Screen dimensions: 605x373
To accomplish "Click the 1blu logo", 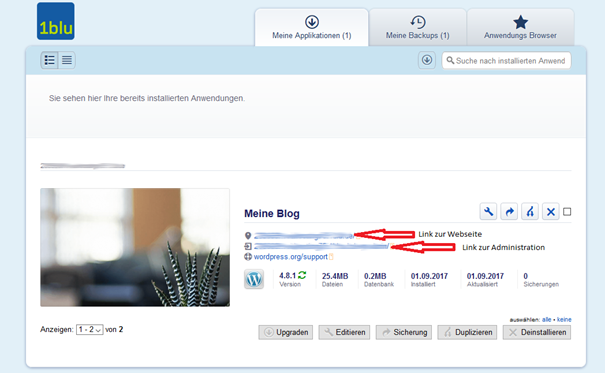I will [56, 21].
